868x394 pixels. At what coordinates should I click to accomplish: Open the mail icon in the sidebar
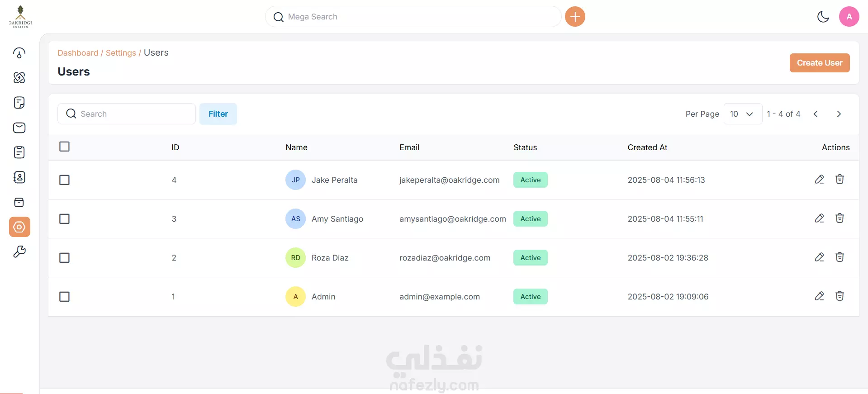pos(19,128)
